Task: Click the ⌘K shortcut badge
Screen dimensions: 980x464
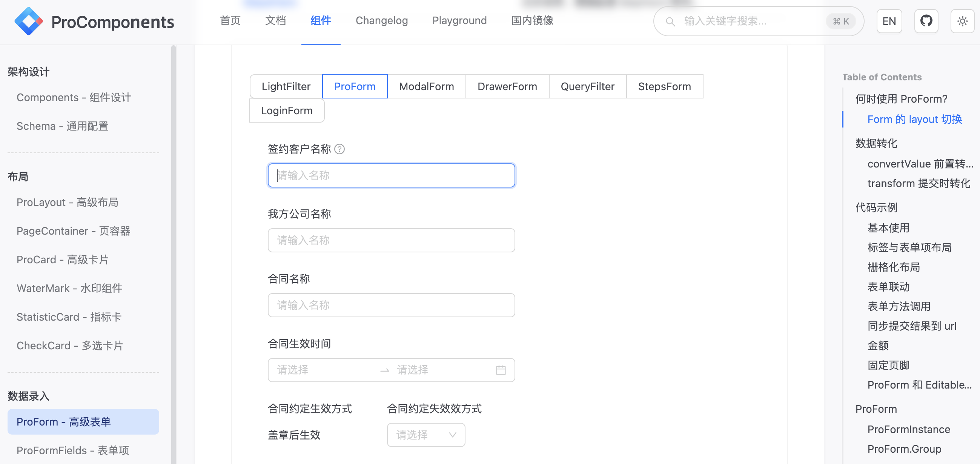Action: click(x=840, y=21)
